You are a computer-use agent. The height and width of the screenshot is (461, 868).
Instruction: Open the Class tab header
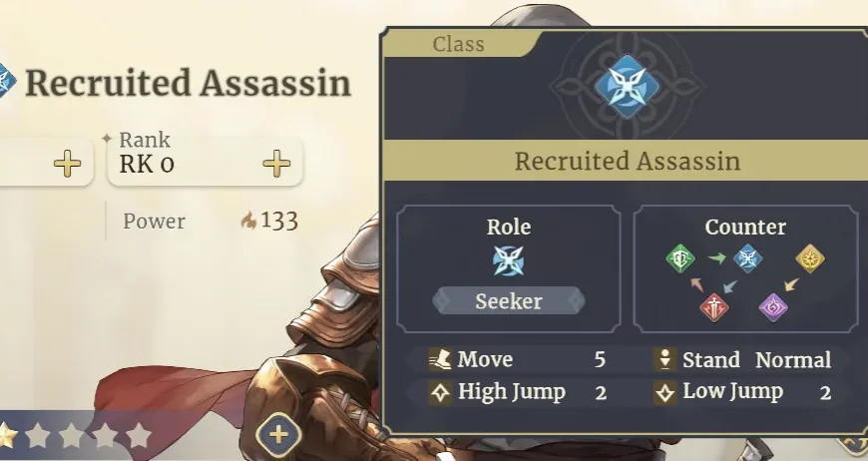coord(459,44)
